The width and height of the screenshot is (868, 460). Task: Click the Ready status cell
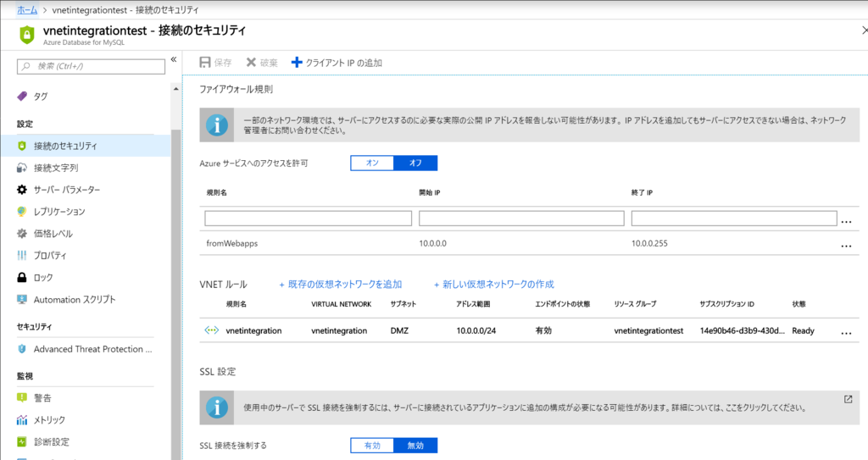(x=803, y=330)
